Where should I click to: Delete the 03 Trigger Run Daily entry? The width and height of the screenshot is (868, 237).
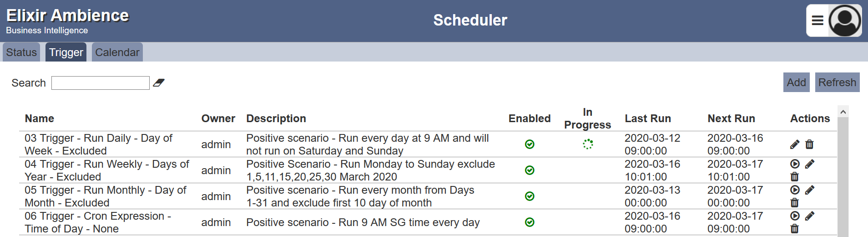click(x=809, y=144)
